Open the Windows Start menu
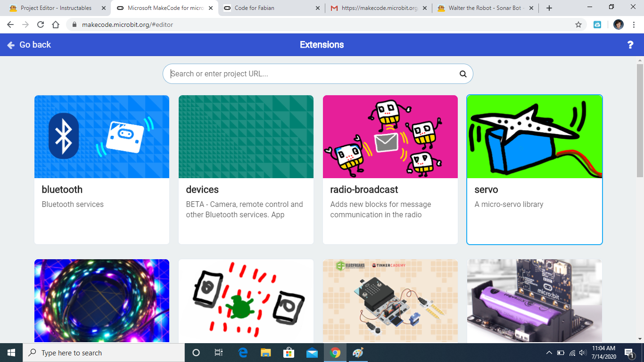The width and height of the screenshot is (644, 362). point(11,353)
